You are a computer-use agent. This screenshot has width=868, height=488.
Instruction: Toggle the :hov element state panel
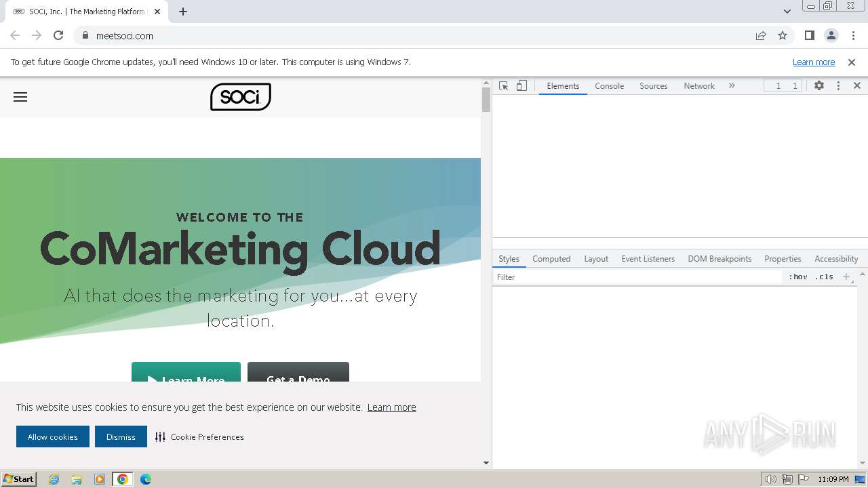pos(797,277)
